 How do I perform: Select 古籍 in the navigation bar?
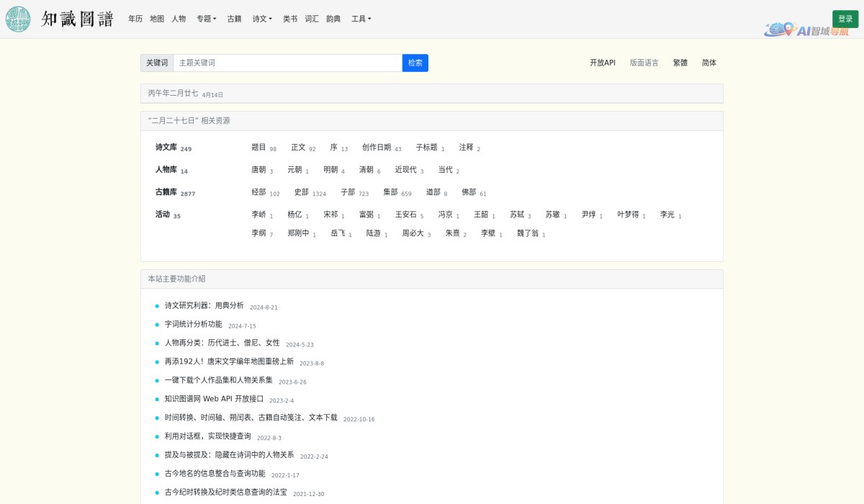tap(235, 19)
